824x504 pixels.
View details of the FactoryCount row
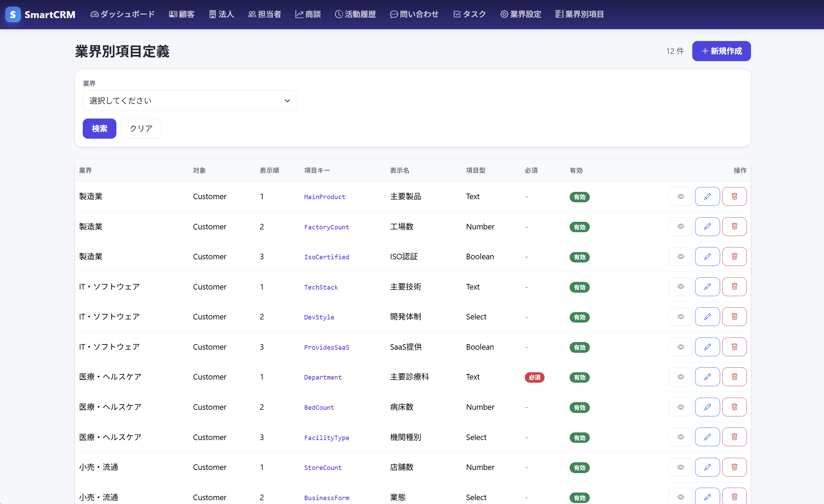click(x=680, y=227)
